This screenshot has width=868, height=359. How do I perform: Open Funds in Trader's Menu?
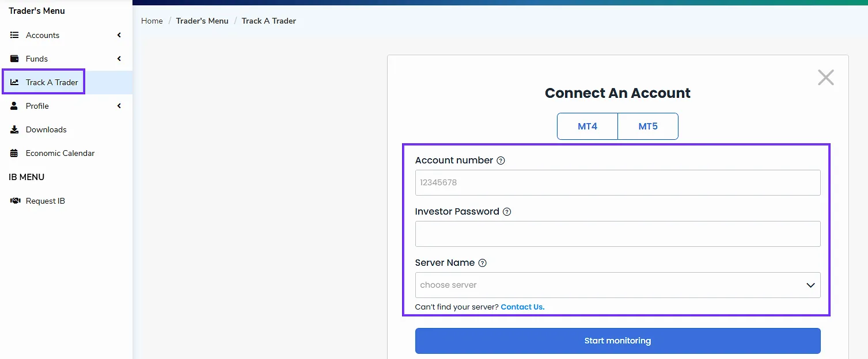[x=66, y=59]
